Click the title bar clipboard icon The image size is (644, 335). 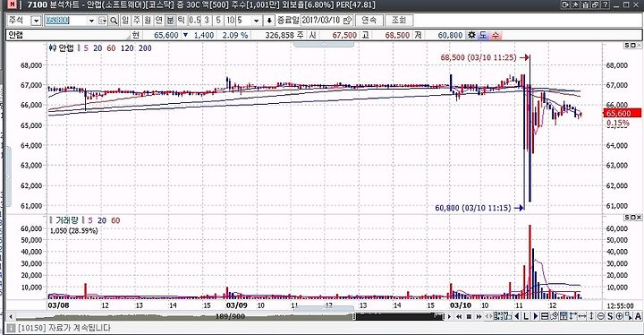[585, 4]
